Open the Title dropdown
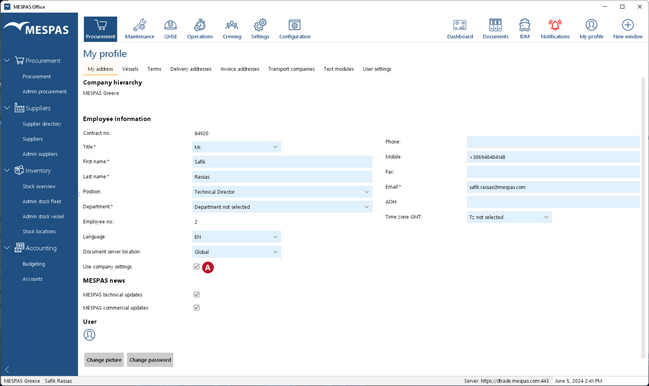Viewport: 649px width, 386px height. point(236,147)
